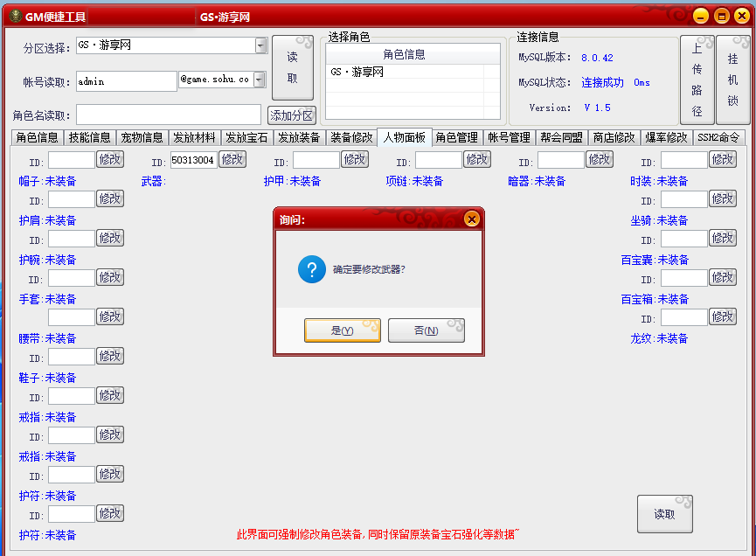Cancel with the 否(N) button

426,330
